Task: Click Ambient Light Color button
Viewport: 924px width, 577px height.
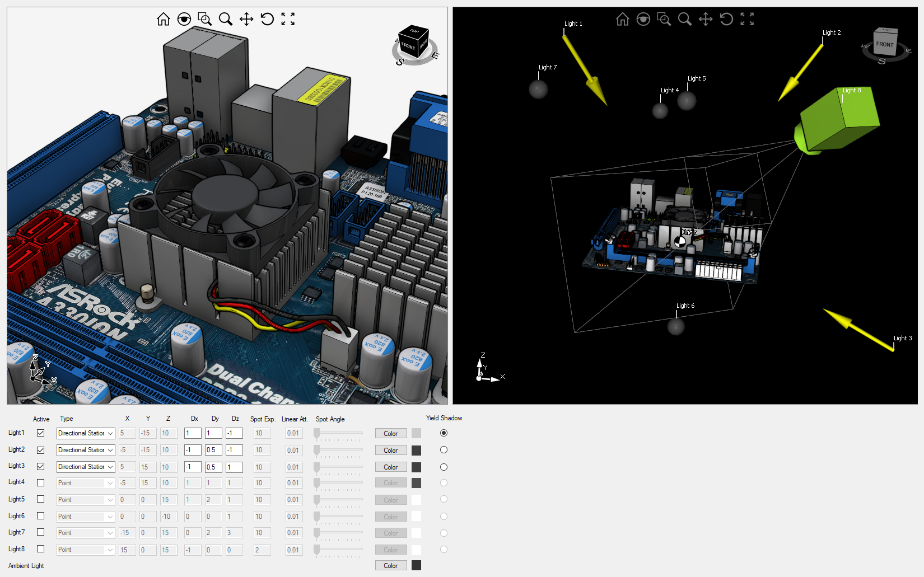Action: pos(391,566)
